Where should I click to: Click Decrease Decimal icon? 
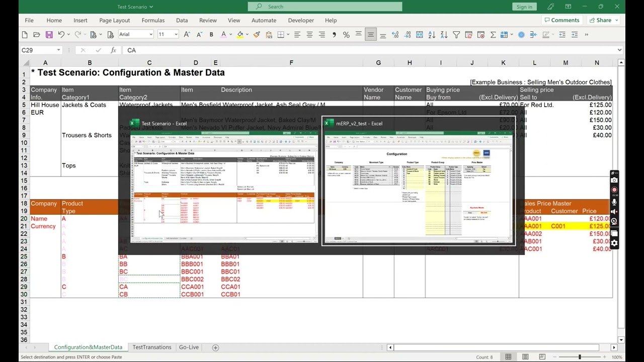point(407,35)
